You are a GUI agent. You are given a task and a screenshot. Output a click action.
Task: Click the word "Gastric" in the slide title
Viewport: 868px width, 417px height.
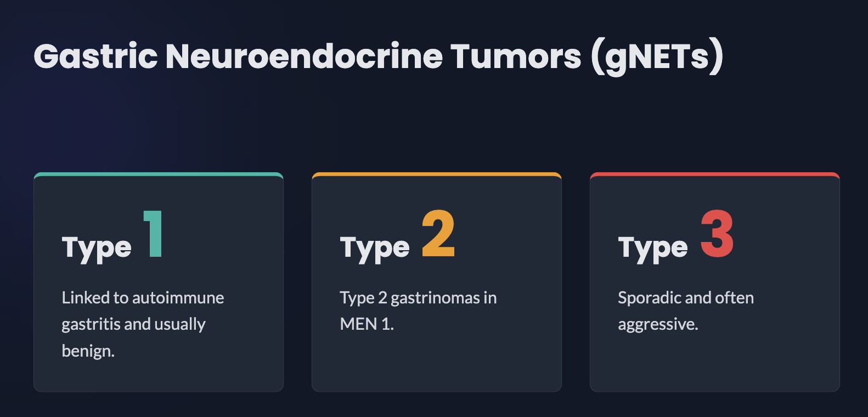(95, 57)
